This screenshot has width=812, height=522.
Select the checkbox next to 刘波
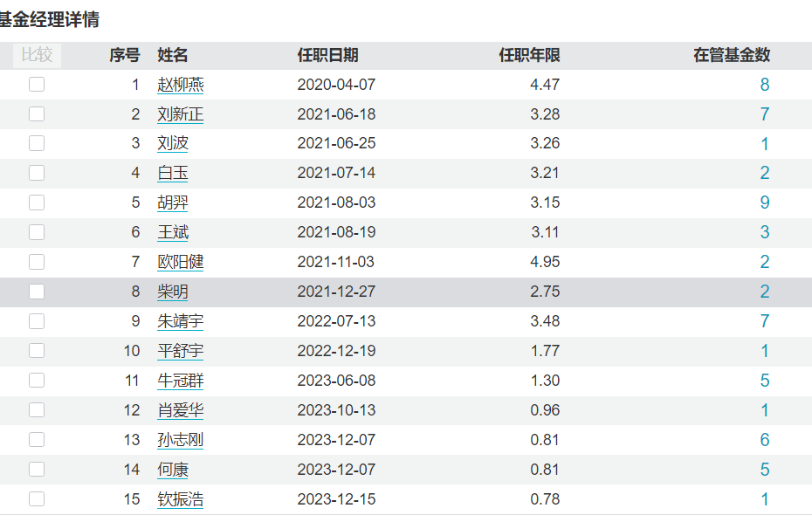click(x=36, y=143)
